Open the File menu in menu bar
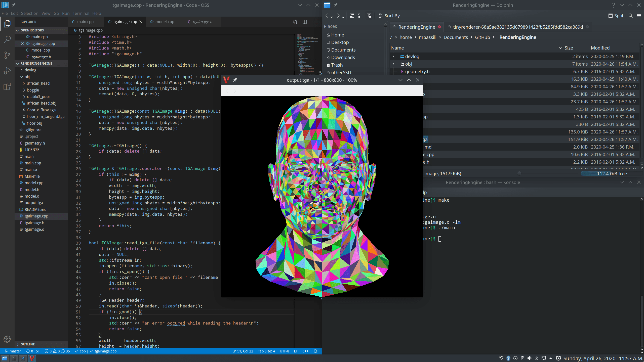Viewport: 644px width, 362px height. coord(5,13)
